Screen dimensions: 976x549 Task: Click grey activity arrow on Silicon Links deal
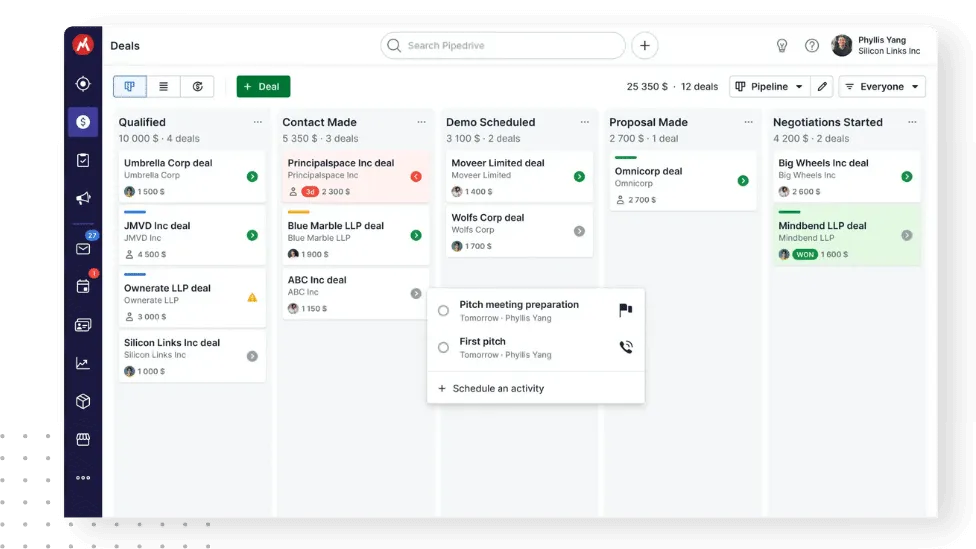(252, 356)
